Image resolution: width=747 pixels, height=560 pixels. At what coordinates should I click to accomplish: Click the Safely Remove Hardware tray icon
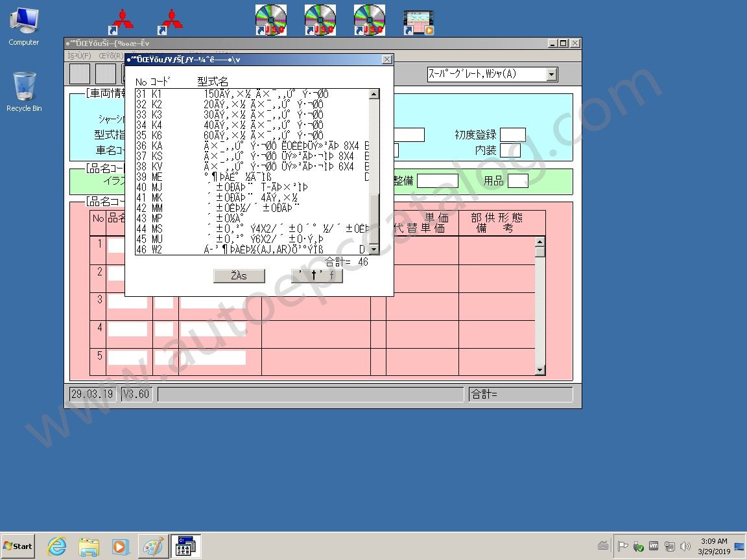638,546
